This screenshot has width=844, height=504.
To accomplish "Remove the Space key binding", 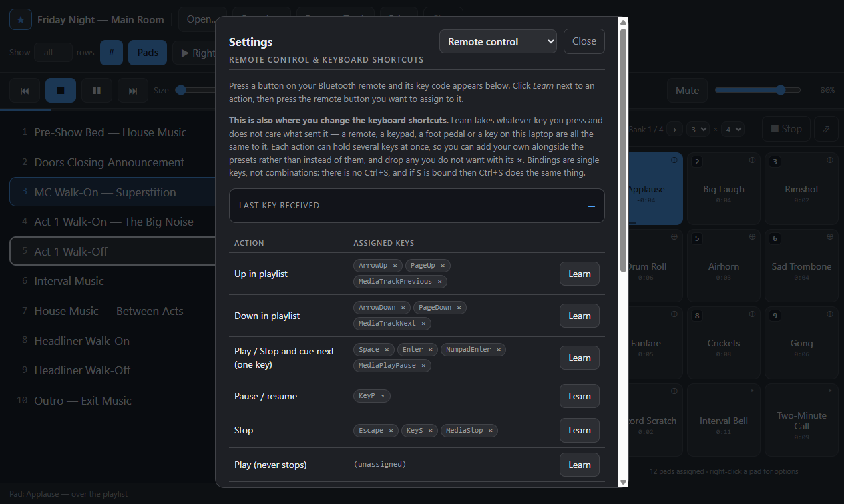I will (387, 350).
